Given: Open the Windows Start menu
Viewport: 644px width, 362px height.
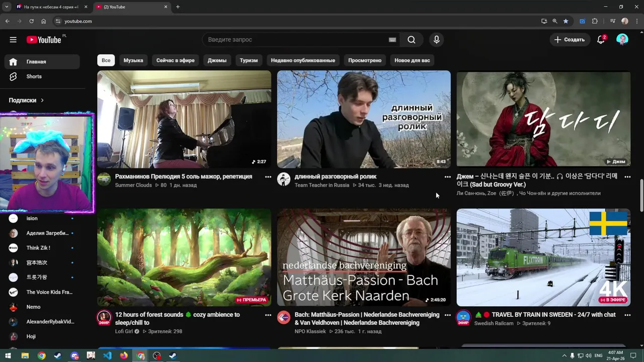Looking at the screenshot, I should tap(8, 356).
